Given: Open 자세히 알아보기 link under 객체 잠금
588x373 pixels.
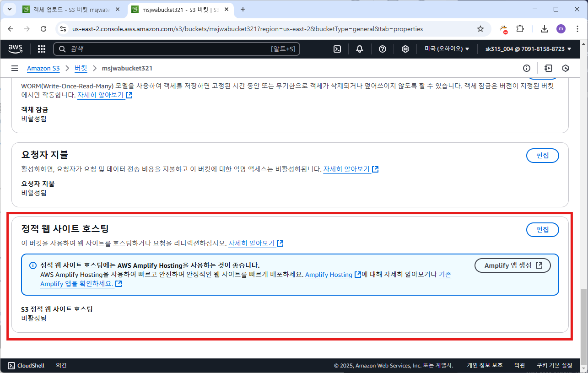Looking at the screenshot, I should (105, 95).
